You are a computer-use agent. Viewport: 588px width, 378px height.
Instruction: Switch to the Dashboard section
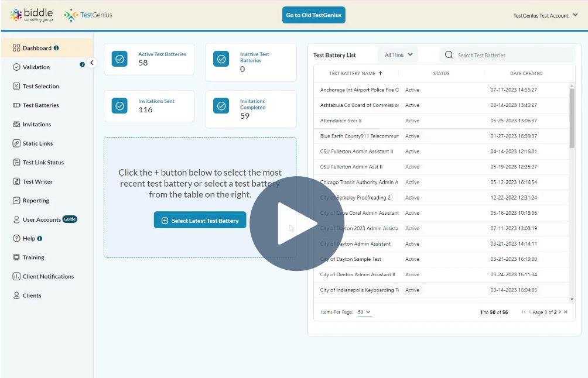18,48
